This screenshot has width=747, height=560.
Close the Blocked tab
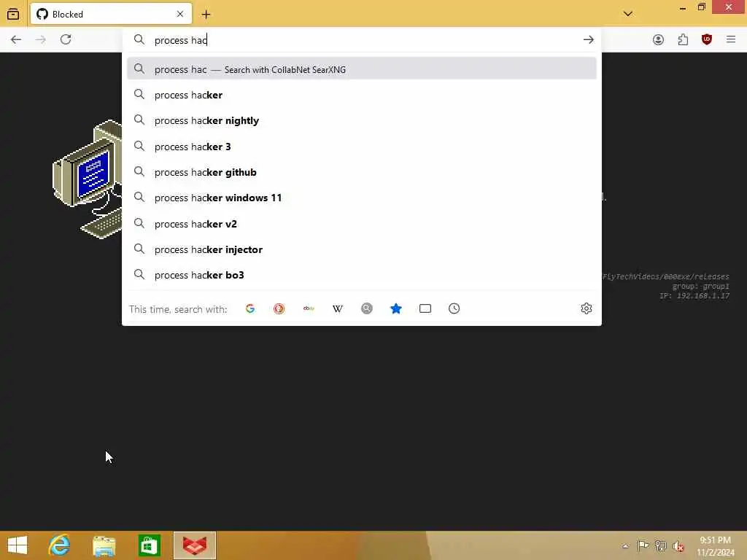point(180,15)
